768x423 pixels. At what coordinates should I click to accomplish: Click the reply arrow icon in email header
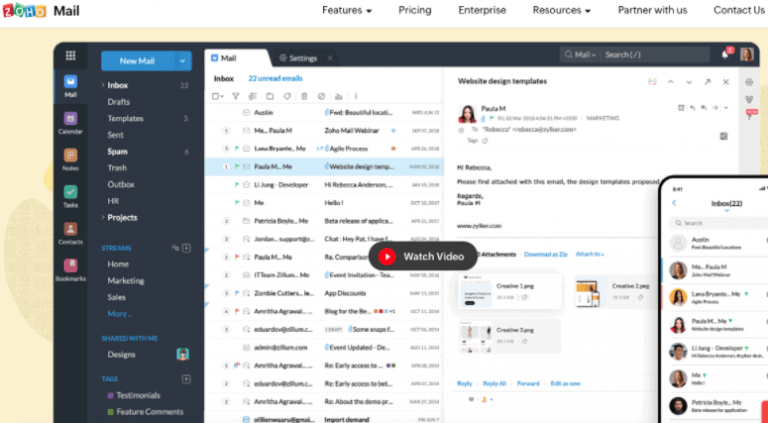tap(693, 108)
